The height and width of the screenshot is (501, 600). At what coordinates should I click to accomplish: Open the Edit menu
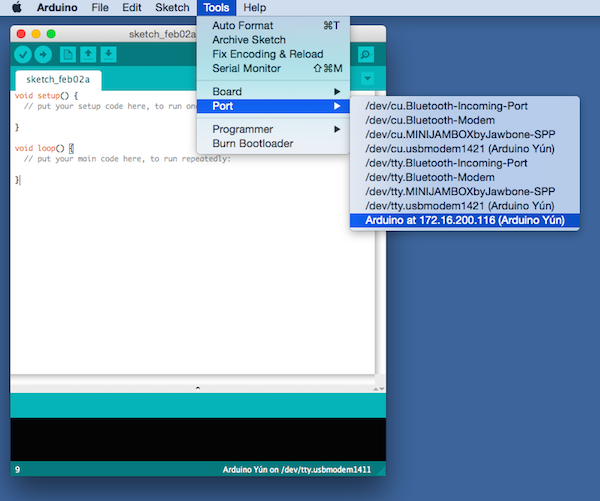click(132, 8)
